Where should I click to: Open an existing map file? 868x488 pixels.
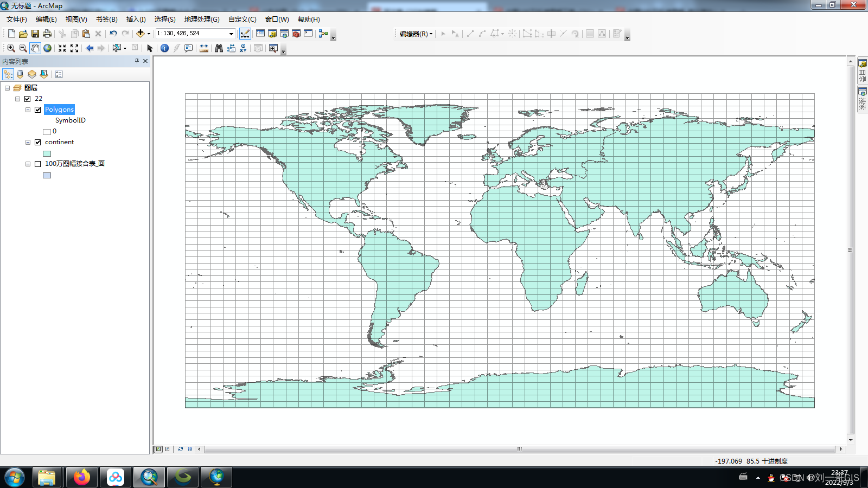pyautogui.click(x=23, y=34)
